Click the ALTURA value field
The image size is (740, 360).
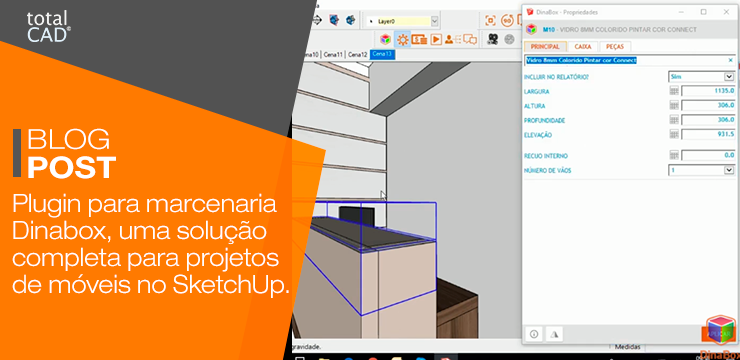(708, 105)
